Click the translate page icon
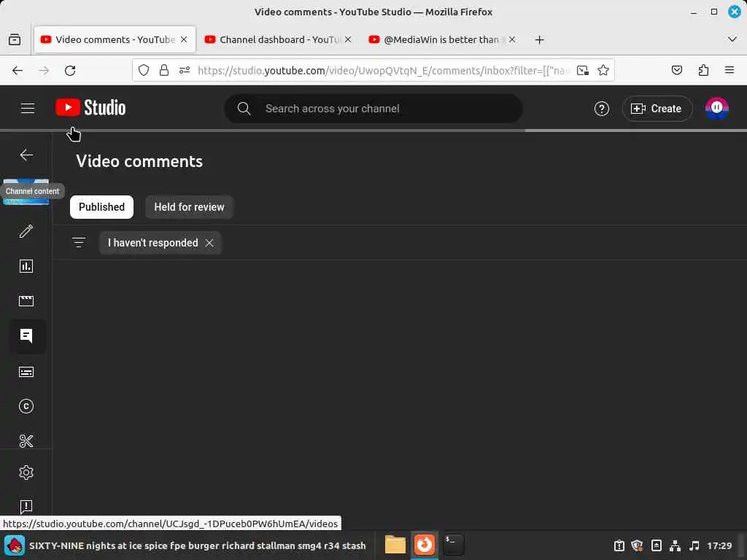This screenshot has height=560, width=747. click(583, 71)
